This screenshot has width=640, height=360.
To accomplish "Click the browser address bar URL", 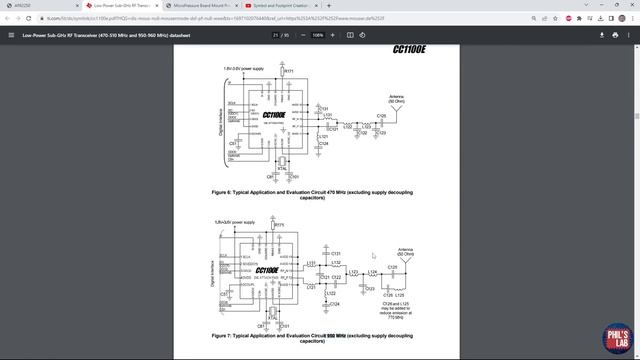I will point(215,18).
